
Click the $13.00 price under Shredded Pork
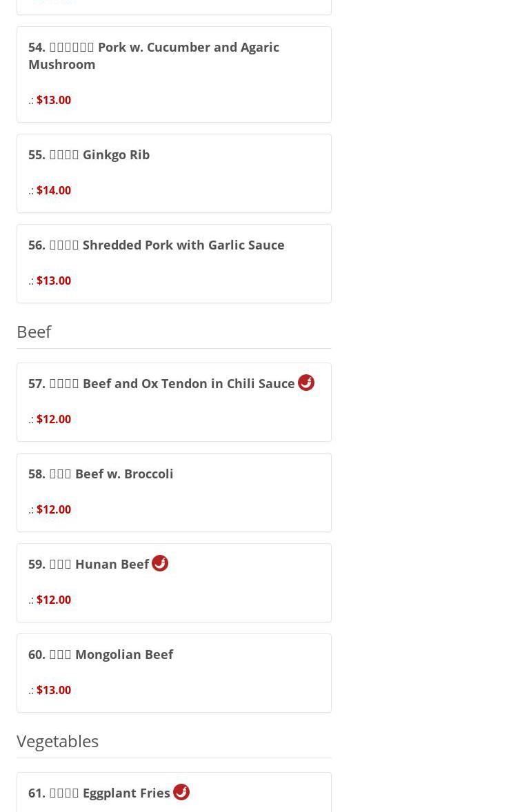(54, 281)
